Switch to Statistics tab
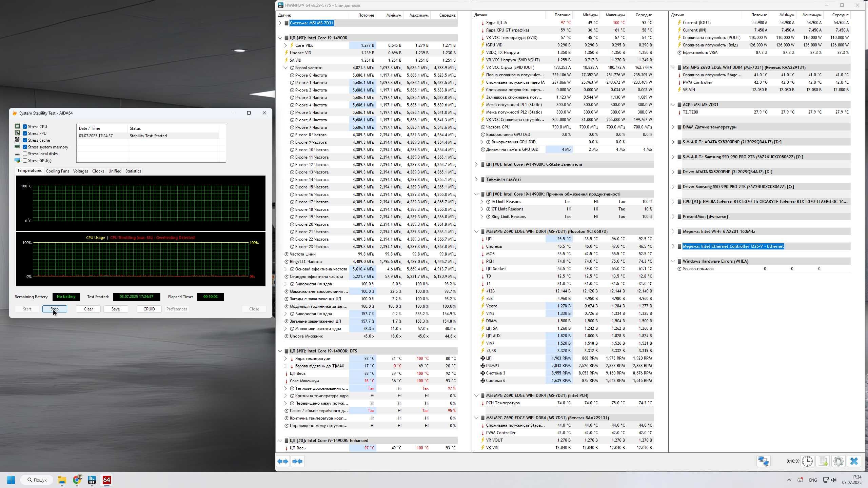Viewport: 868px width, 488px height. [x=133, y=171]
